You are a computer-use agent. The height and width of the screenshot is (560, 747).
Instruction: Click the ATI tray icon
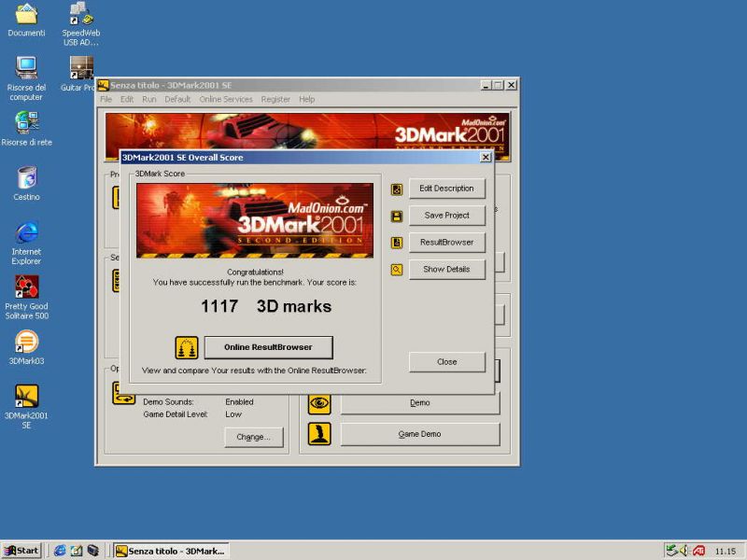tap(698, 551)
